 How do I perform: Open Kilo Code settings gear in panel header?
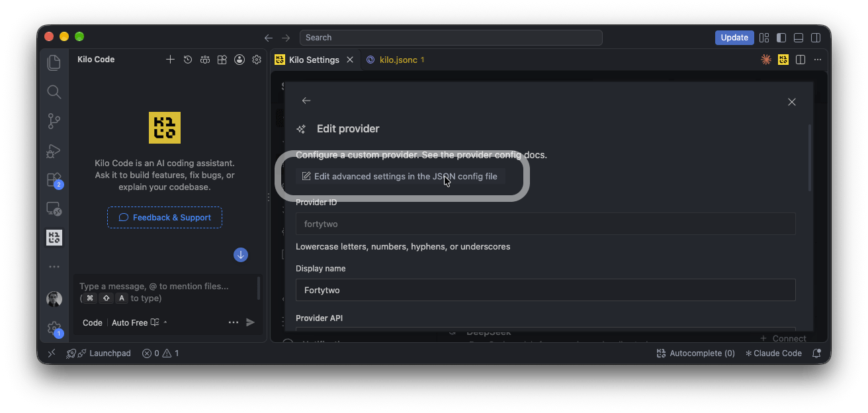point(257,60)
